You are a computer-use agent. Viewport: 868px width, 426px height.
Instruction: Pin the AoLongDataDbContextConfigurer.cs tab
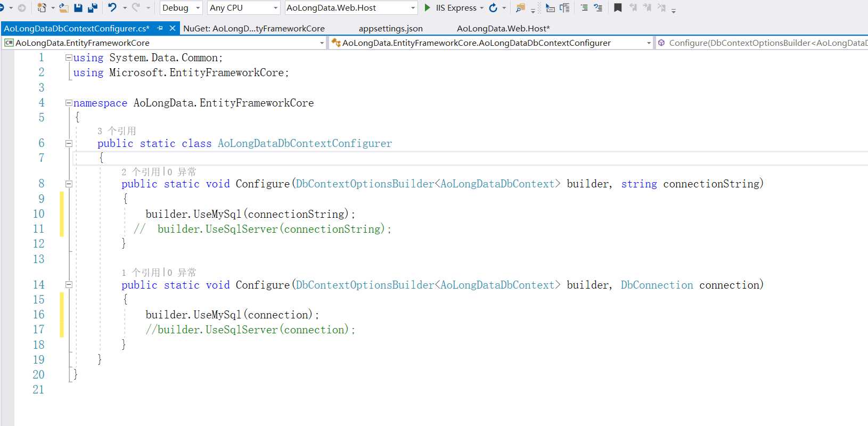point(160,28)
